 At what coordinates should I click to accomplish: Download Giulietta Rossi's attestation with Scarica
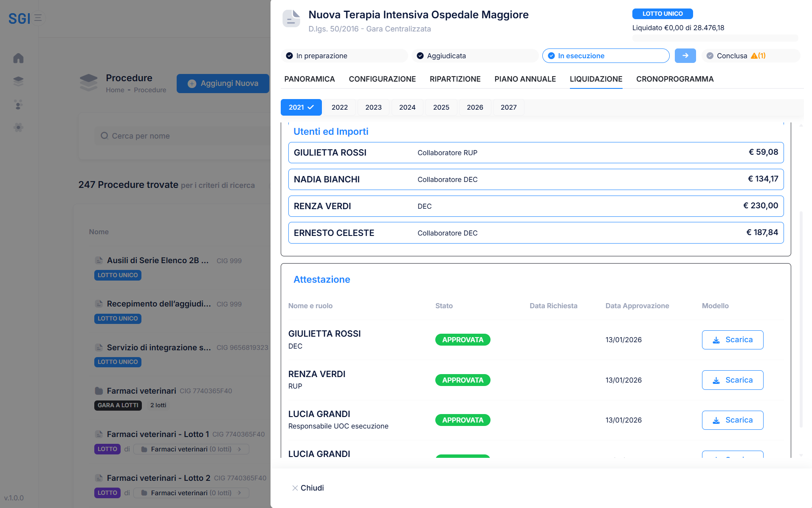(x=732, y=340)
